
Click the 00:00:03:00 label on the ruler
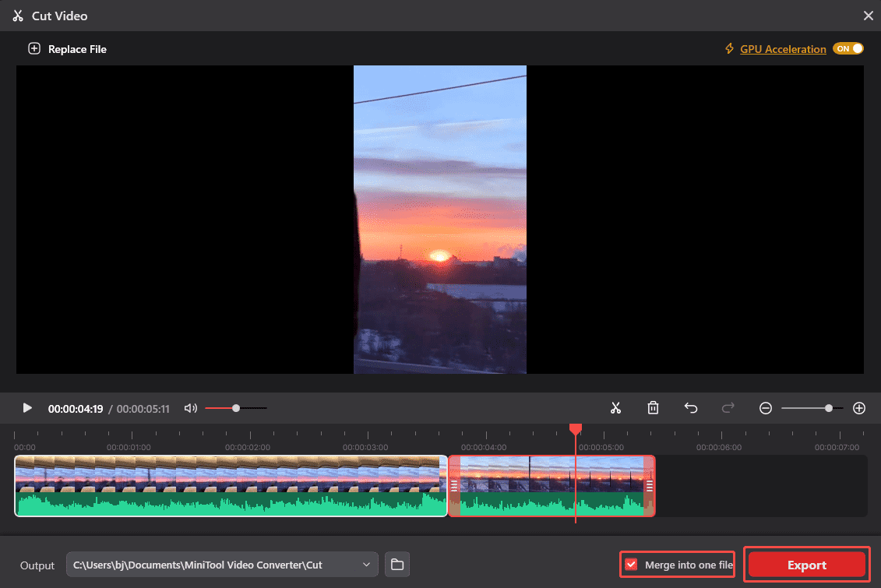(365, 448)
